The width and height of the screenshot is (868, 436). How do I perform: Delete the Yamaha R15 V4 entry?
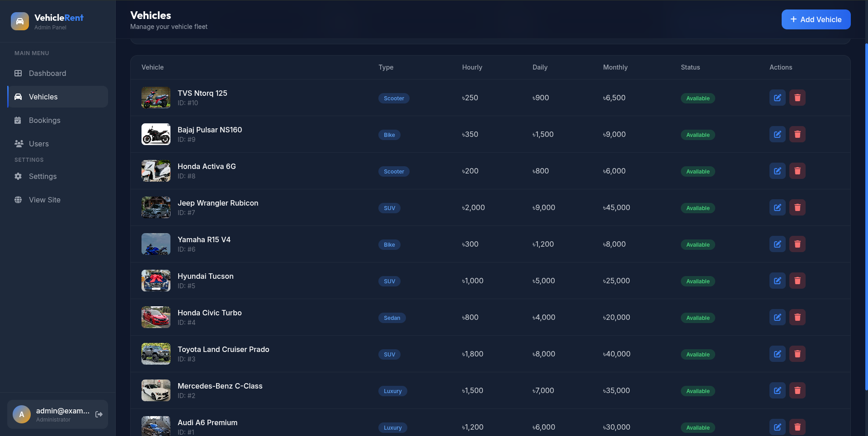tap(797, 244)
